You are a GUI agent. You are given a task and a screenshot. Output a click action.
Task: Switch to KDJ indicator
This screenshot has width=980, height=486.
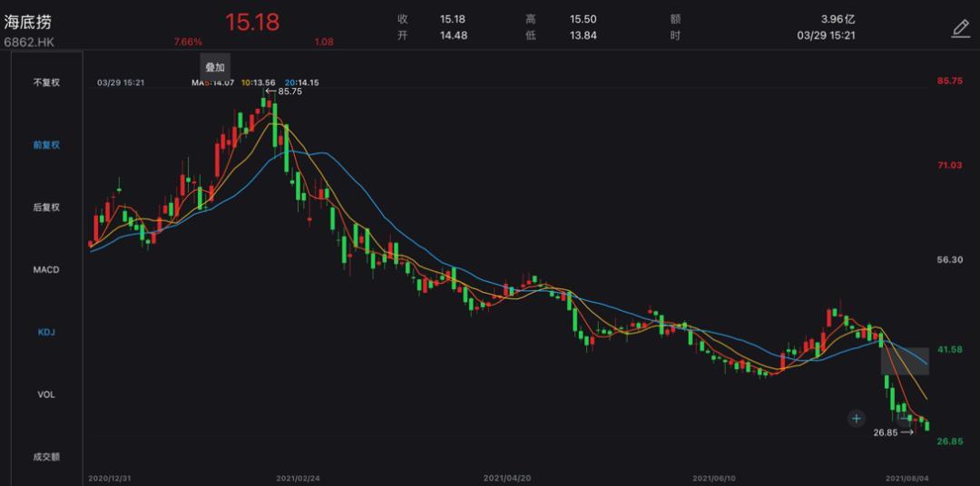46,333
